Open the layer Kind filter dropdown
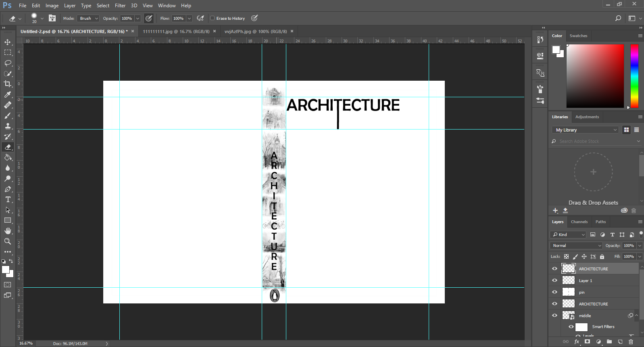The width and height of the screenshot is (644, 347). click(x=568, y=234)
